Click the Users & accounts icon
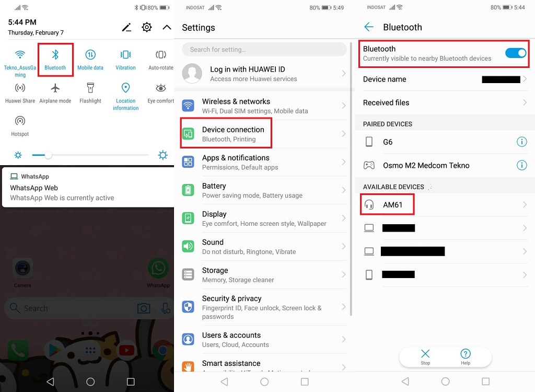Image resolution: width=535 pixels, height=392 pixels. coord(188,339)
